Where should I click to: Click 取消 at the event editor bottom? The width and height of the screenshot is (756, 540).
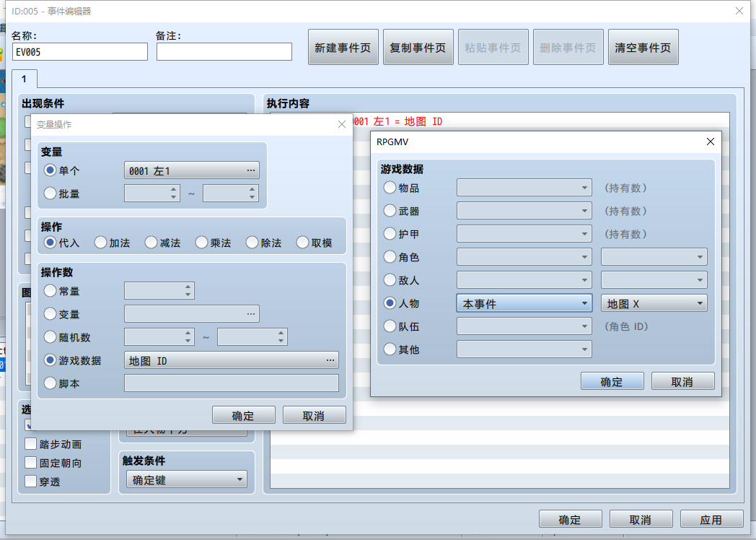pos(641,519)
